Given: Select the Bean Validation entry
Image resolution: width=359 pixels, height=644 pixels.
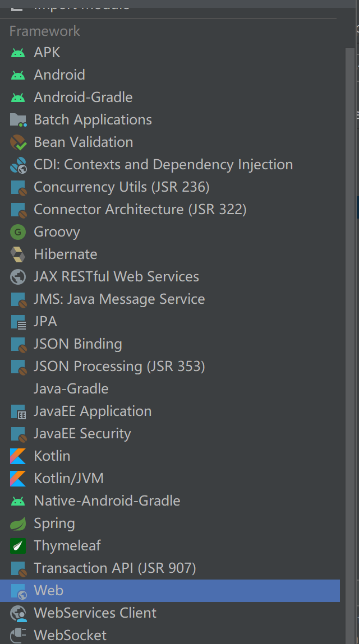Looking at the screenshot, I should [x=170, y=142].
